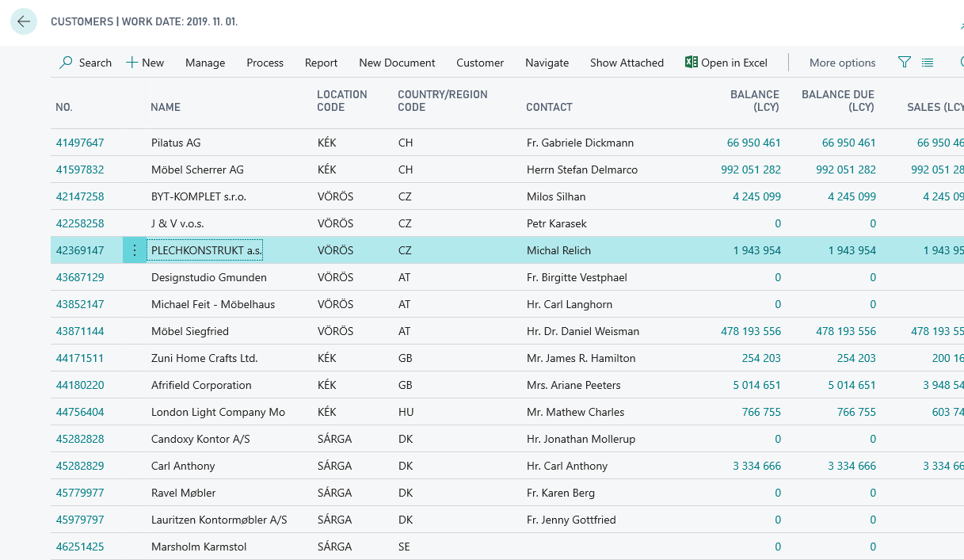Click contact Michal Relich
Viewport: 964px width, 560px height.
[x=558, y=250]
